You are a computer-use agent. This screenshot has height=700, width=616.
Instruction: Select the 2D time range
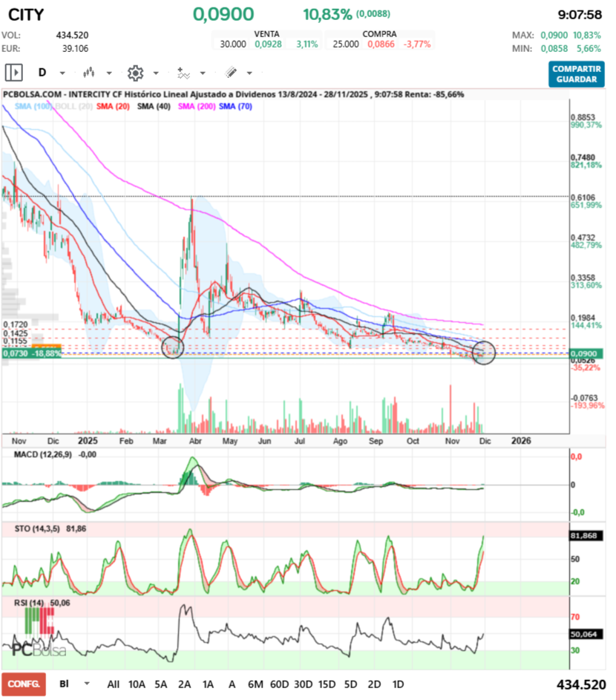pos(374,684)
